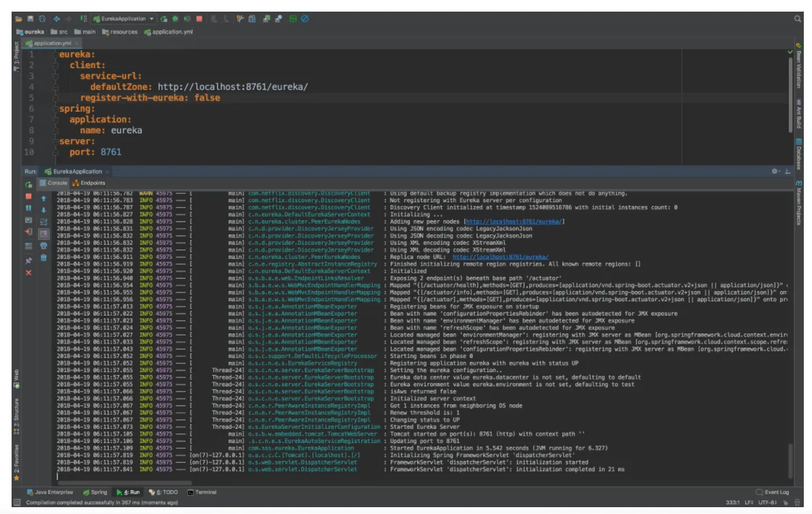Stop the app with the red toolbar square

pyautogui.click(x=199, y=19)
